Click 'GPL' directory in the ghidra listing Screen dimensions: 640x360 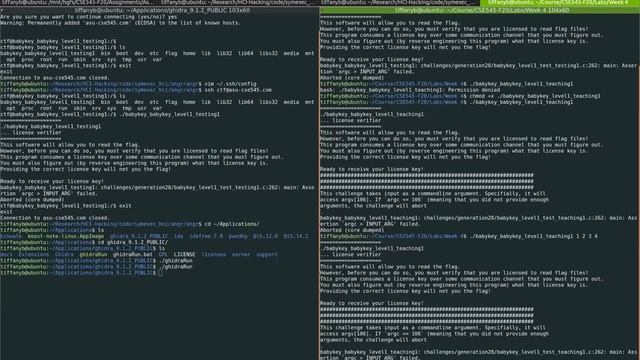click(x=163, y=254)
